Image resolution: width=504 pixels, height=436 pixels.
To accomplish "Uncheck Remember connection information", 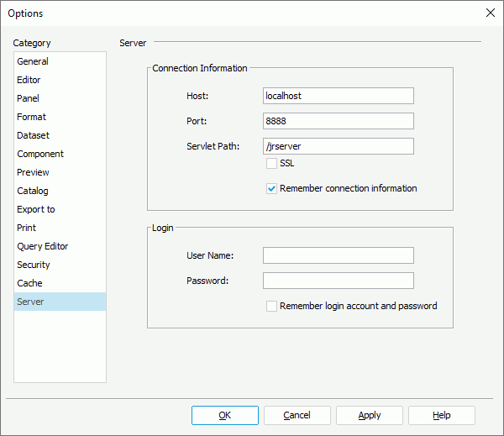I will [271, 188].
